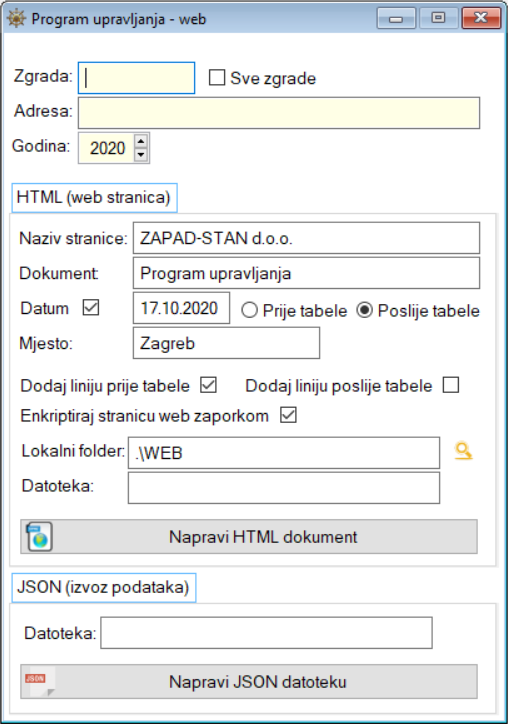Click the HTML globe document icon

(x=39, y=537)
